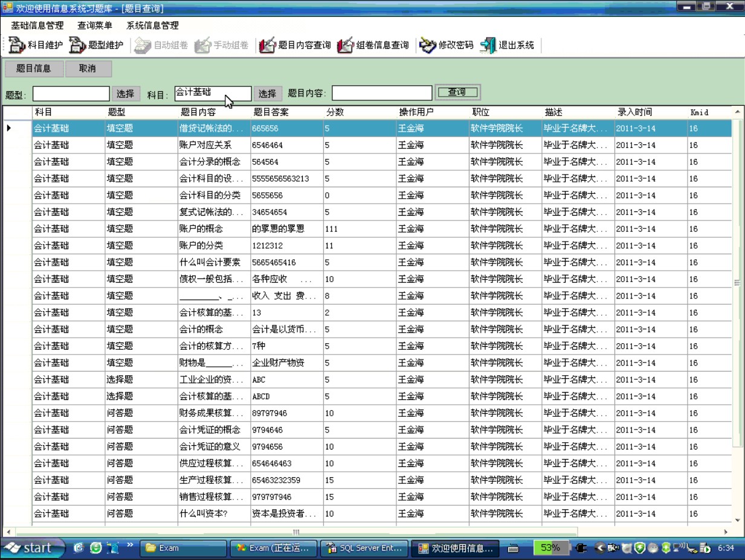Select the answer cell 65463232359

coord(286,480)
